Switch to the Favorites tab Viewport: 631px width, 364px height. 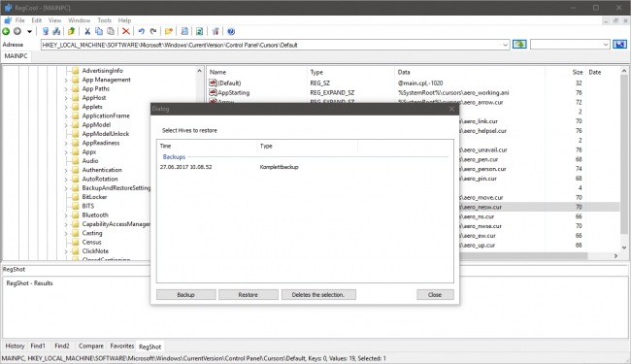(122, 346)
